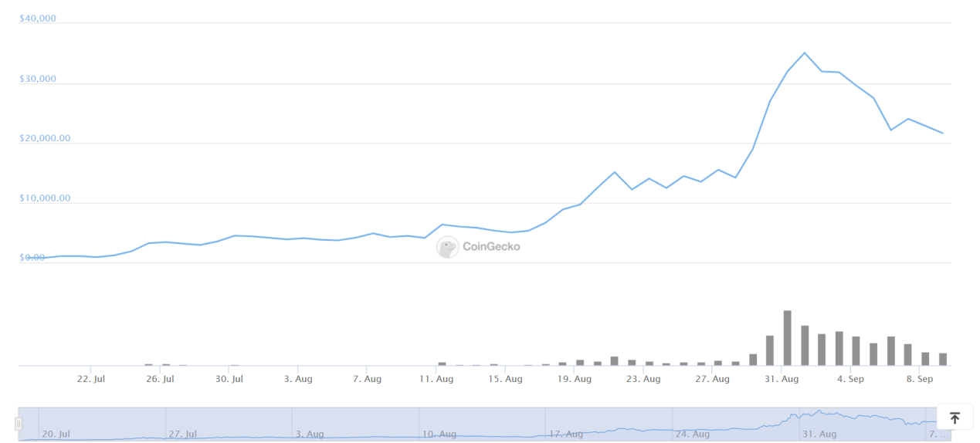Click the CoinGecko watermark text
The image size is (980, 443).
coord(491,247)
